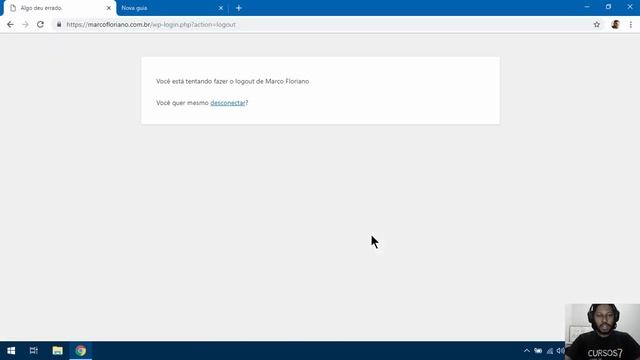Open File Explorer from the taskbar
The width and height of the screenshot is (640, 360).
tap(58, 351)
